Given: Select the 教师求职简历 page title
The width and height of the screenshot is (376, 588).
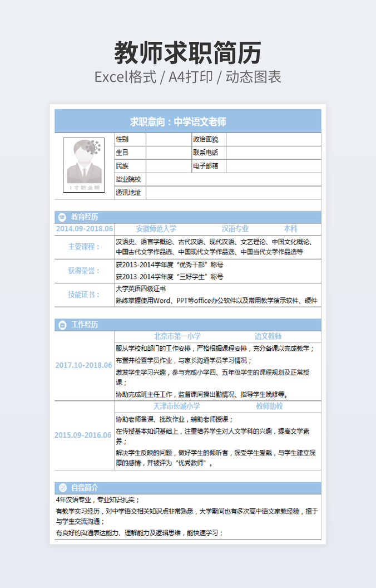Looking at the screenshot, I should coord(188,53).
